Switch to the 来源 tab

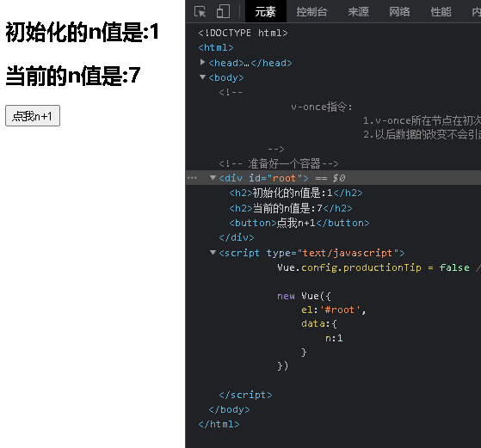tap(358, 12)
